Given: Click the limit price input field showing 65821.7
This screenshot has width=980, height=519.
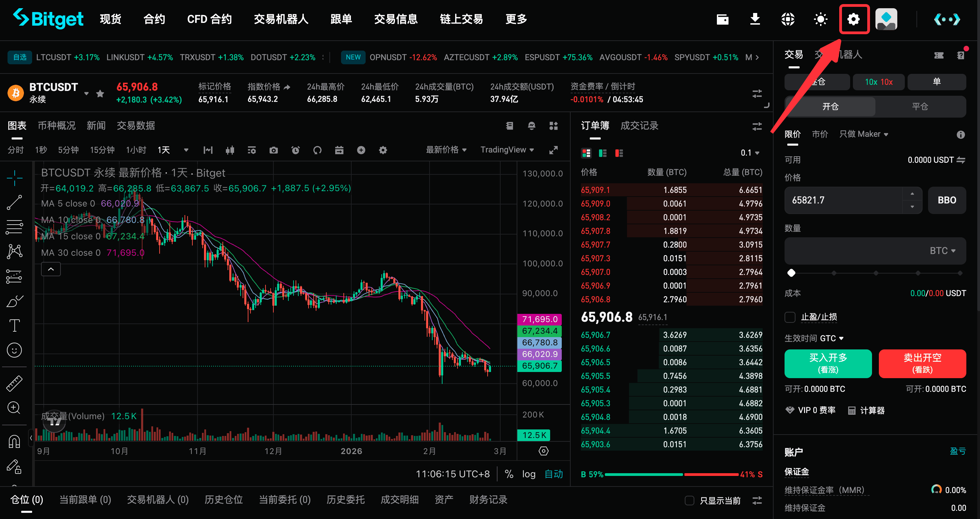Looking at the screenshot, I should pos(837,200).
